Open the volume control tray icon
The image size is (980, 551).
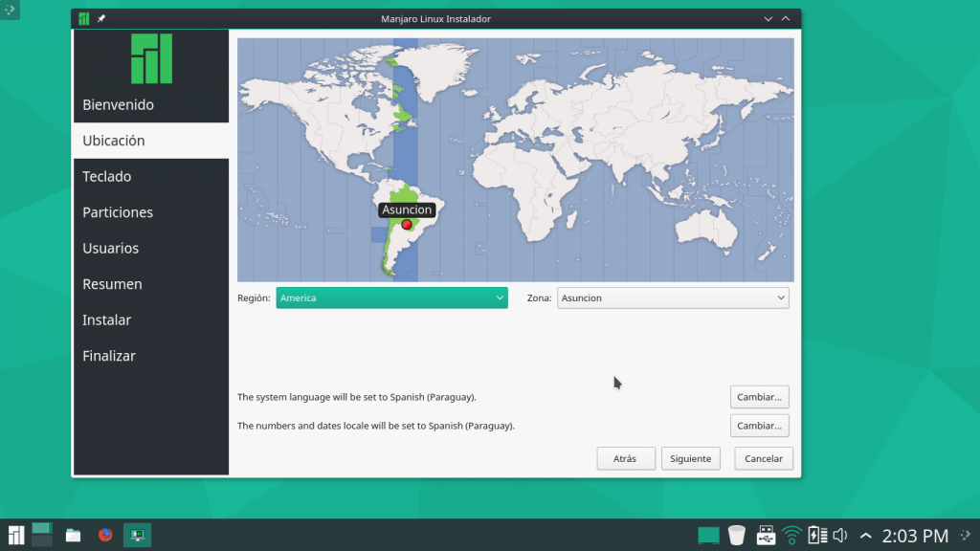[840, 536]
